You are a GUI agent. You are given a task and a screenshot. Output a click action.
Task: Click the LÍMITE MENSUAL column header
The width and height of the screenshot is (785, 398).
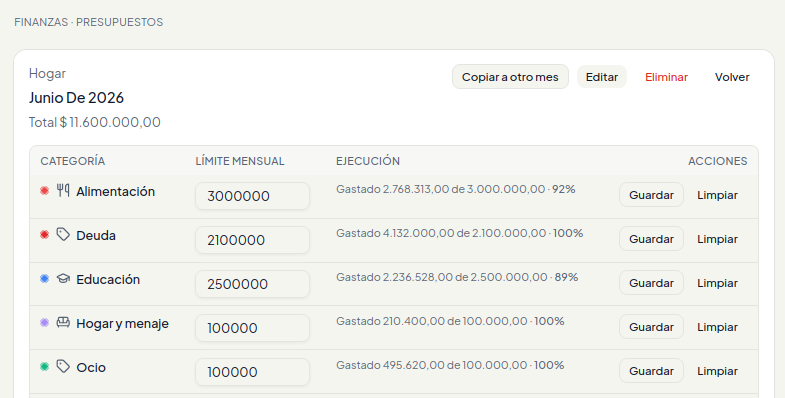click(x=240, y=161)
